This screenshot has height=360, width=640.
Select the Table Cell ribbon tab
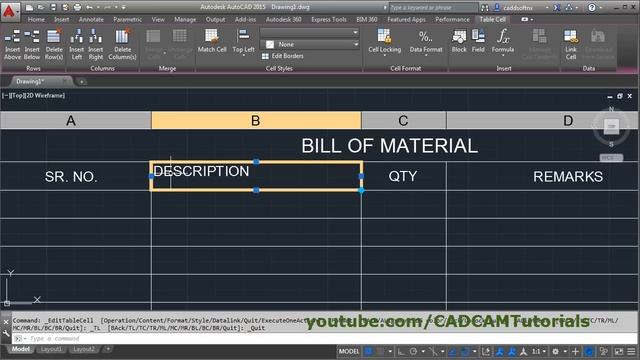click(492, 19)
